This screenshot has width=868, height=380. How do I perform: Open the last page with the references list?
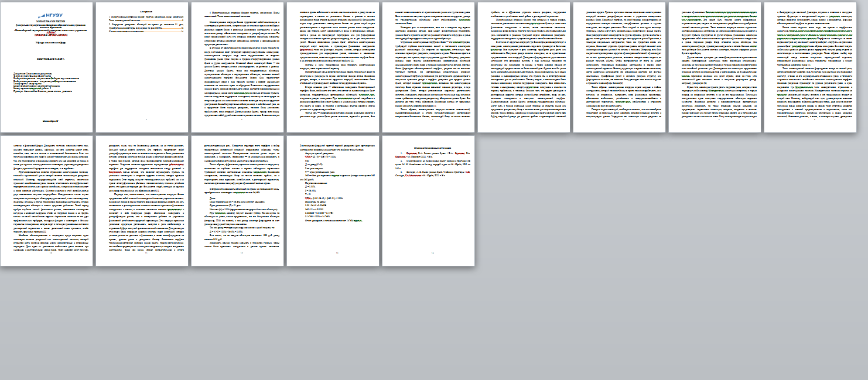(428, 200)
